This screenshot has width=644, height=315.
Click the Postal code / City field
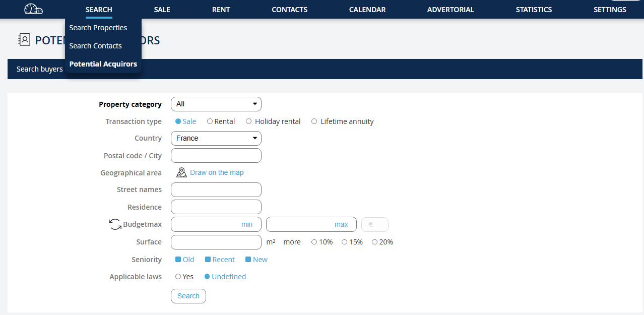pos(216,156)
